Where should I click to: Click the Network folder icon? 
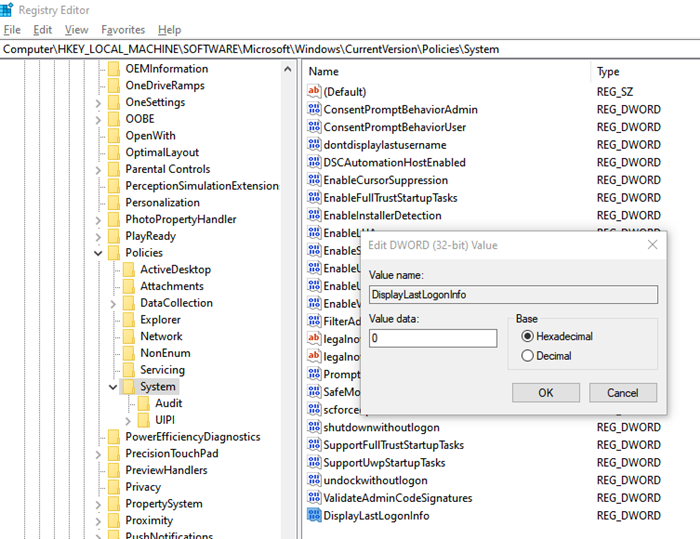129,336
